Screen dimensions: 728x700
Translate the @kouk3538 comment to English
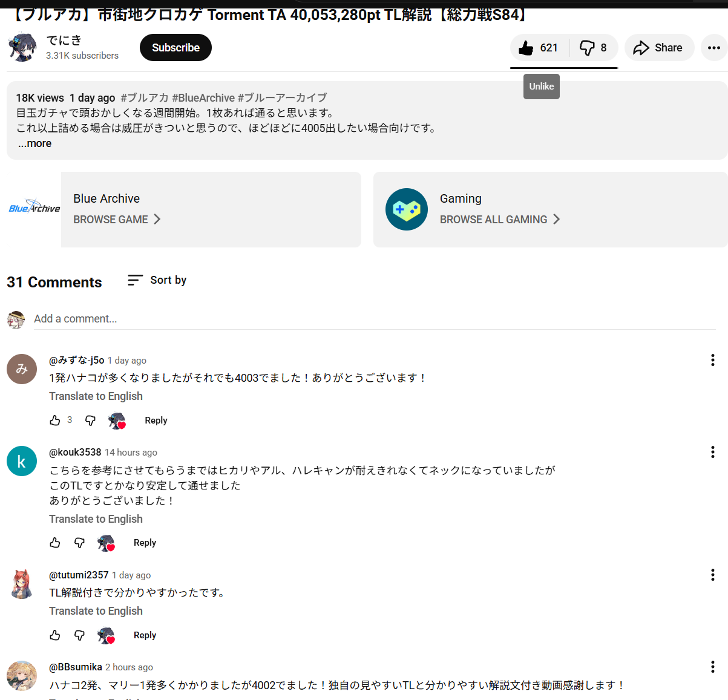96,519
